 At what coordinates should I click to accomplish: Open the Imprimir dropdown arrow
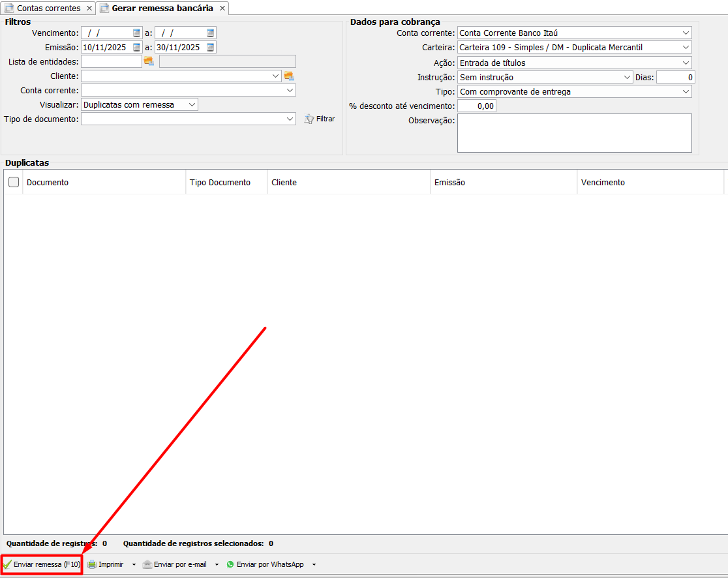pyautogui.click(x=134, y=564)
